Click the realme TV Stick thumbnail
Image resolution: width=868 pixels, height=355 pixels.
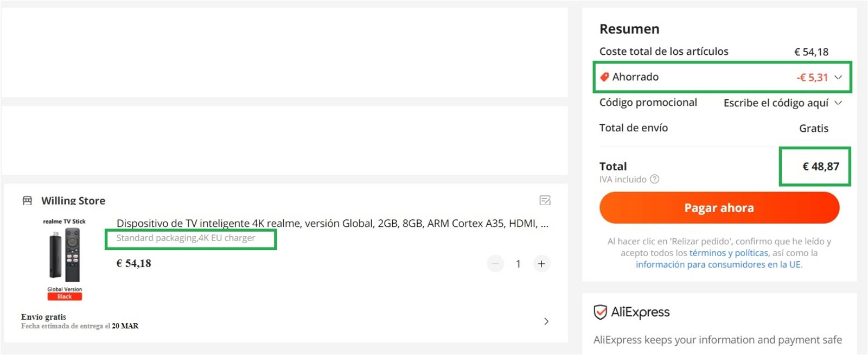click(65, 259)
